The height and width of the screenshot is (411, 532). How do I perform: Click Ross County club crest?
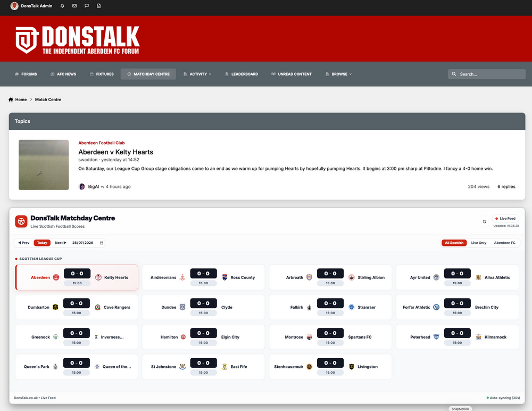tap(225, 277)
